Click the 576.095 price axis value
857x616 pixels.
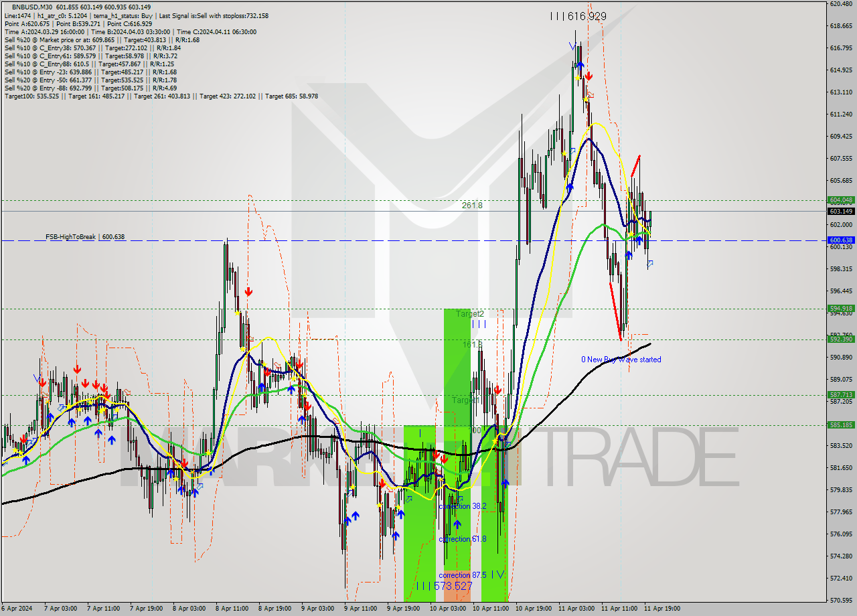(841, 534)
